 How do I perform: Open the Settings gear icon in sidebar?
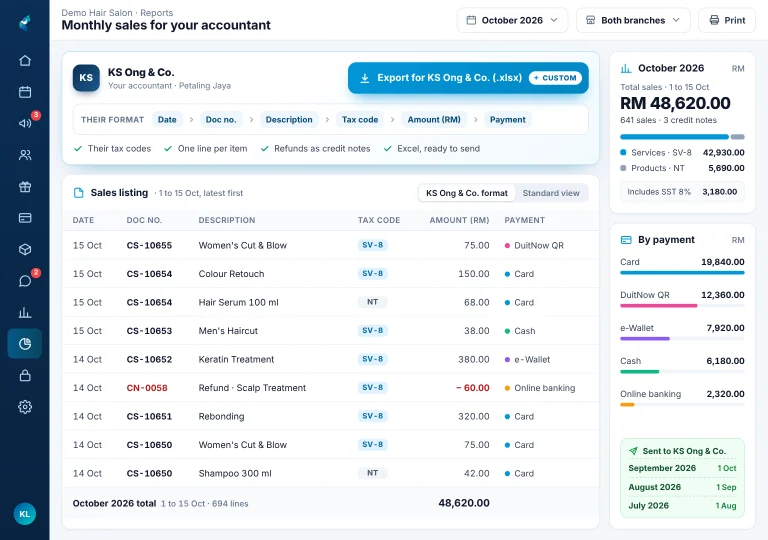pos(25,407)
